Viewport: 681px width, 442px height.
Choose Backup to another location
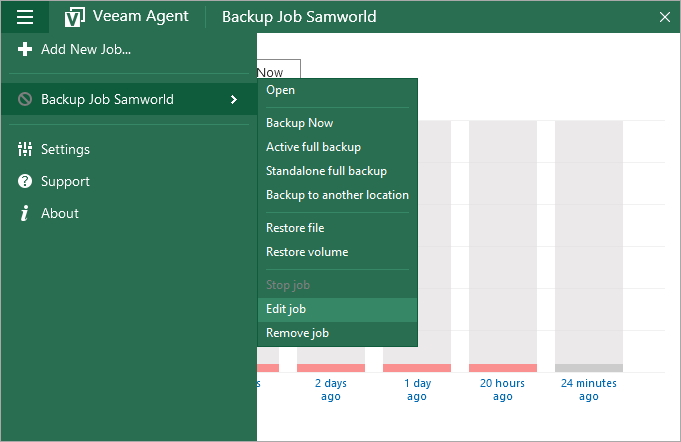[337, 195]
